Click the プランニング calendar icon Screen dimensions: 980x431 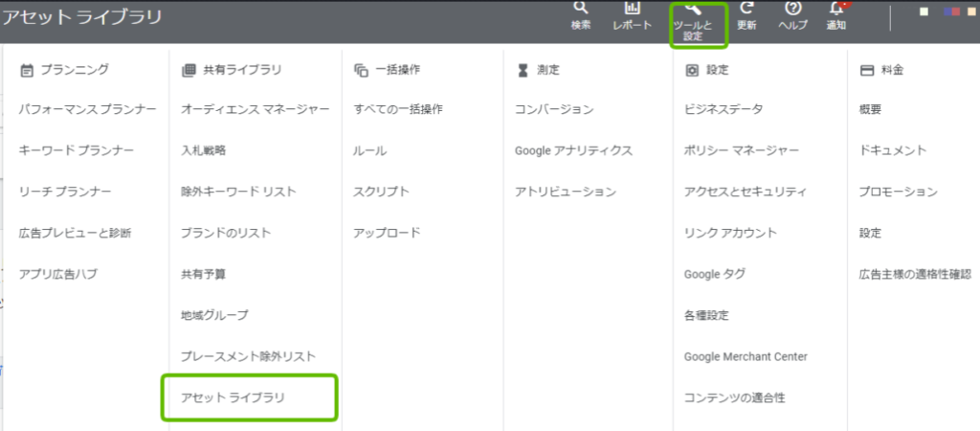coord(26,70)
